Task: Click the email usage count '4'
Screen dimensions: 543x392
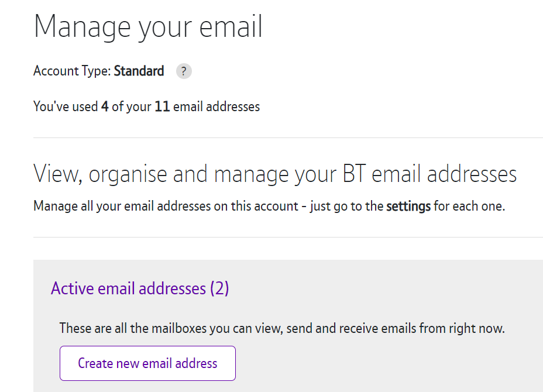Action: click(x=104, y=106)
